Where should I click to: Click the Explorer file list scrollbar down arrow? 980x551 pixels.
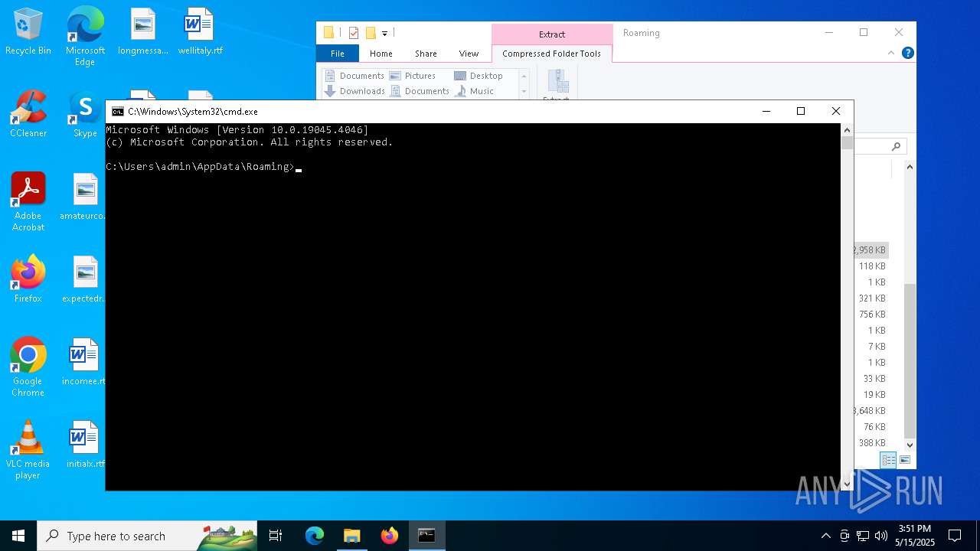pos(910,445)
